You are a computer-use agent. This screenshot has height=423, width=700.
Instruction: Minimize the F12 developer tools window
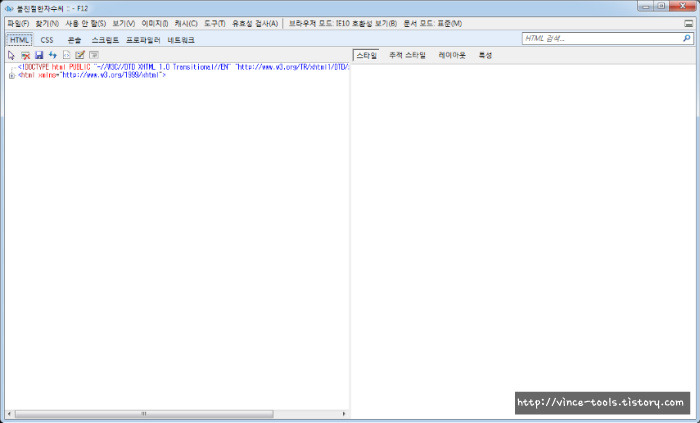pyautogui.click(x=646, y=6)
